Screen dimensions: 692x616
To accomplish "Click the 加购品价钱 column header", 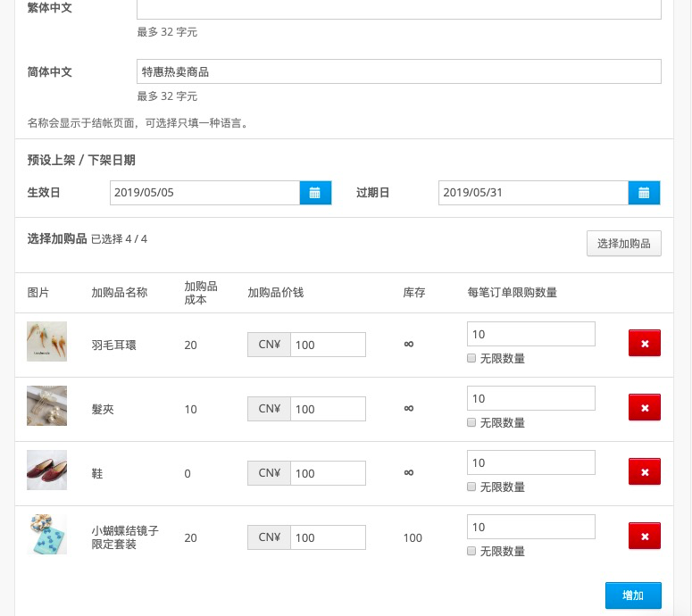I will pyautogui.click(x=275, y=293).
